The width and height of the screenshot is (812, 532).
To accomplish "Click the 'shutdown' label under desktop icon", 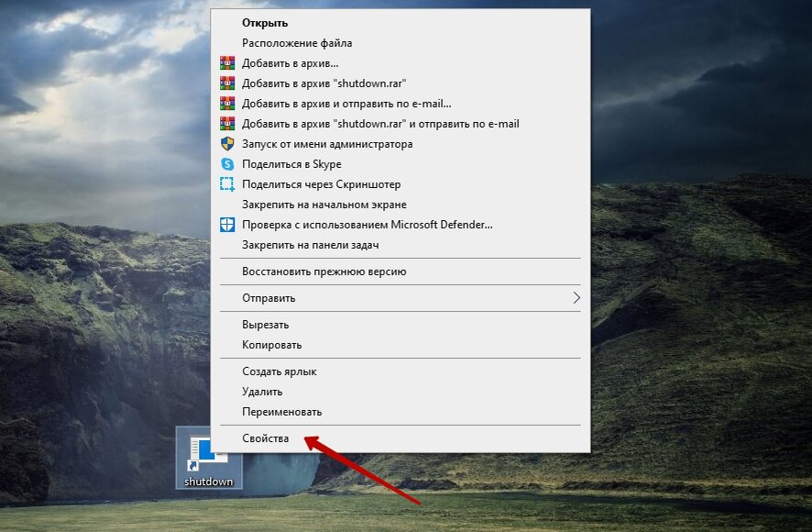I will [x=209, y=482].
